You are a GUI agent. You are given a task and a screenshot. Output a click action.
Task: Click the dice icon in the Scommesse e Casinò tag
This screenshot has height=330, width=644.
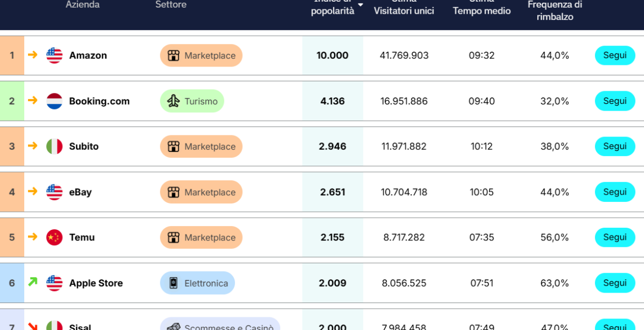point(174,327)
